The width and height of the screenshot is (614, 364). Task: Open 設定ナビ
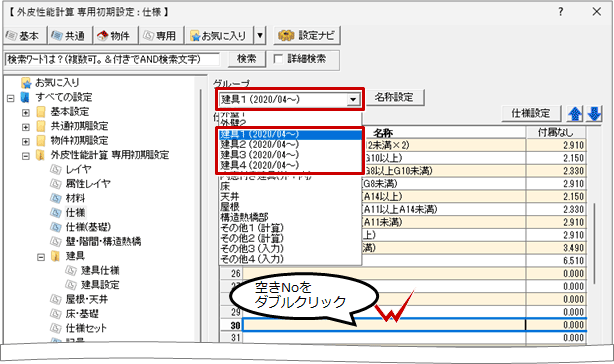[307, 36]
